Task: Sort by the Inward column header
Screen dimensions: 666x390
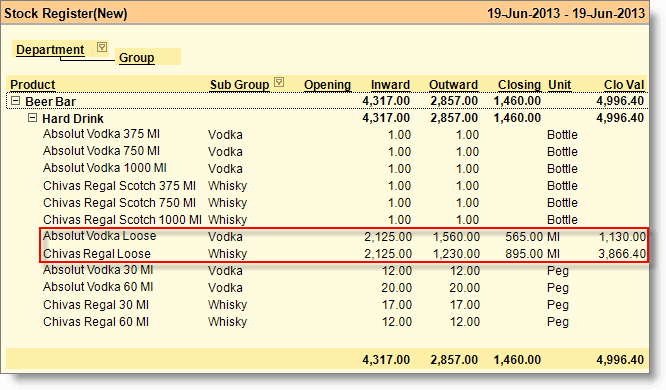Action: click(390, 85)
